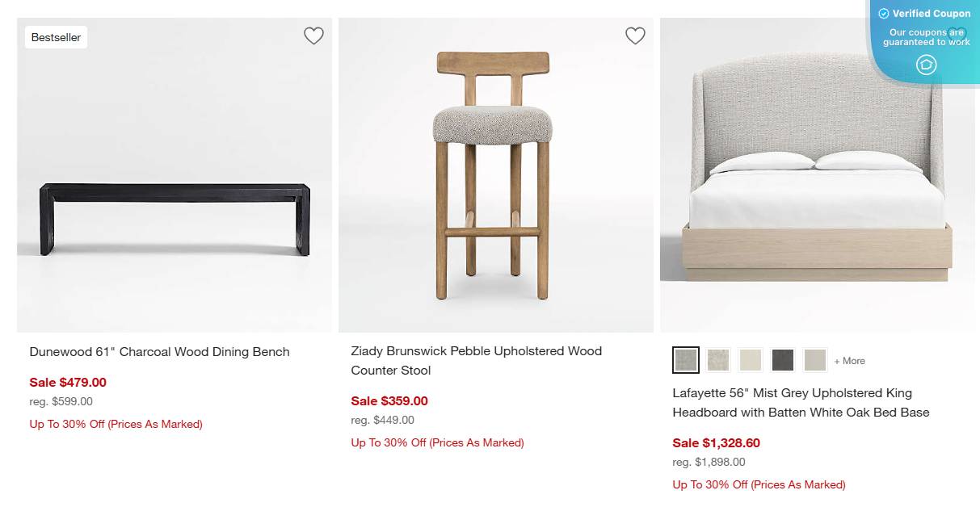Screen dimensions: 980x507
Task: Open the Dunewood 61" Charcoal Wood Dining Bench page
Action: [x=159, y=351]
